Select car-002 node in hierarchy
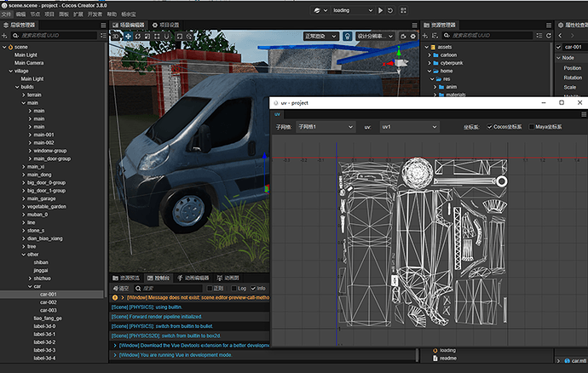The image size is (588, 373). pos(48,301)
